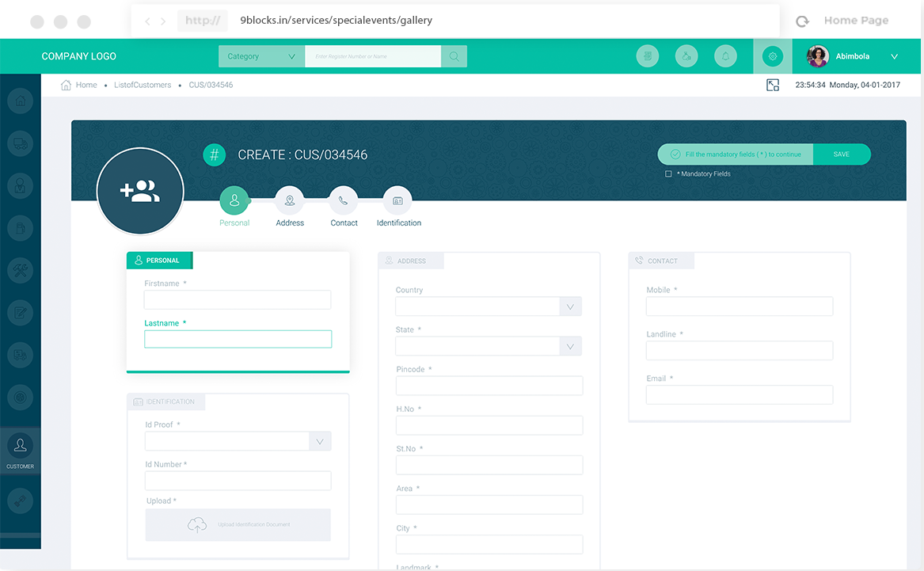This screenshot has height=571, width=924.
Task: Focus the City input field
Action: 489,545
